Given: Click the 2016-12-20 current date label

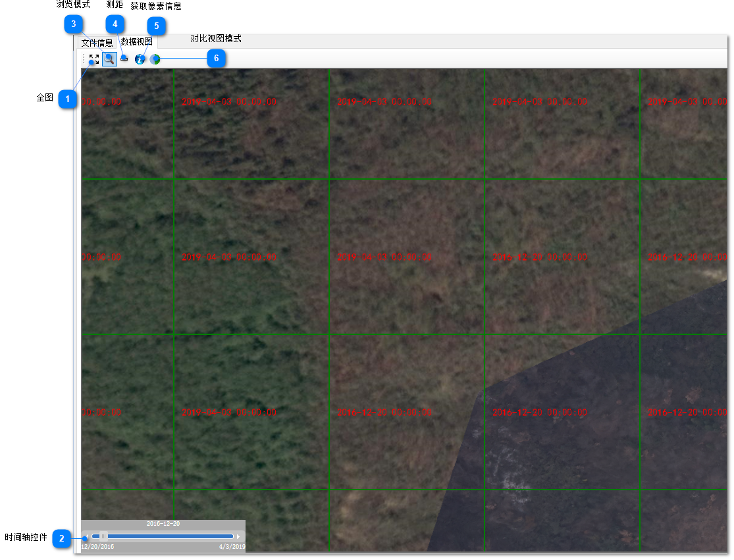Looking at the screenshot, I should 163,524.
